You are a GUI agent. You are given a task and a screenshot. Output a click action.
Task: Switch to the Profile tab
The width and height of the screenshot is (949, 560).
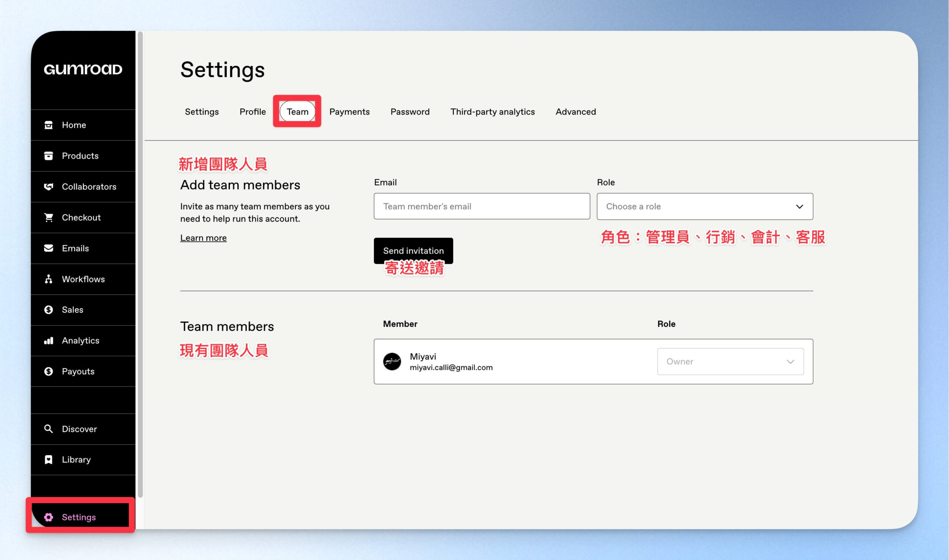point(253,112)
